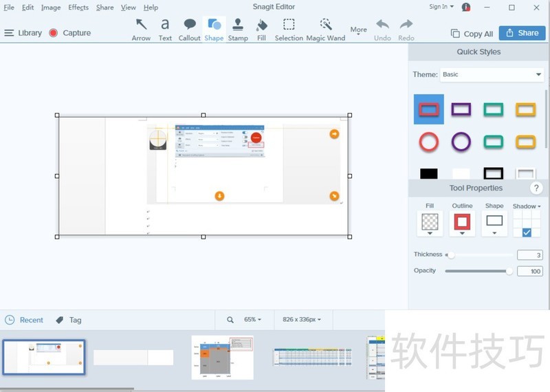Switch to the Recent tray view
Image resolution: width=550 pixels, height=392 pixels.
click(x=25, y=320)
